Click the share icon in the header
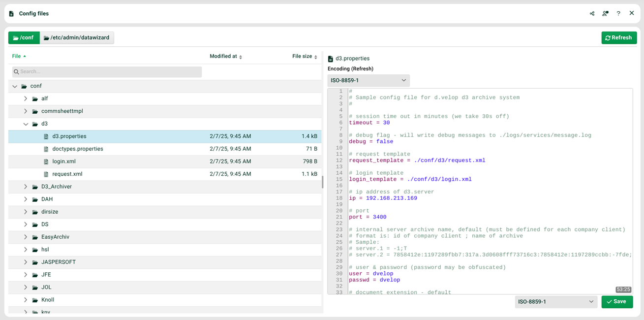The width and height of the screenshot is (644, 320). [592, 14]
